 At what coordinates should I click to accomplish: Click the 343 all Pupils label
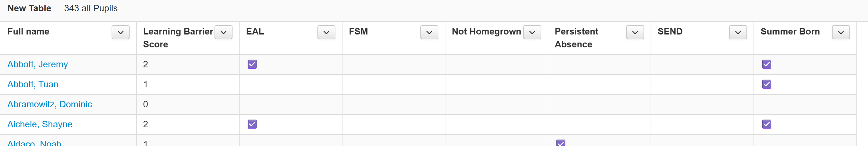pyautogui.click(x=91, y=8)
